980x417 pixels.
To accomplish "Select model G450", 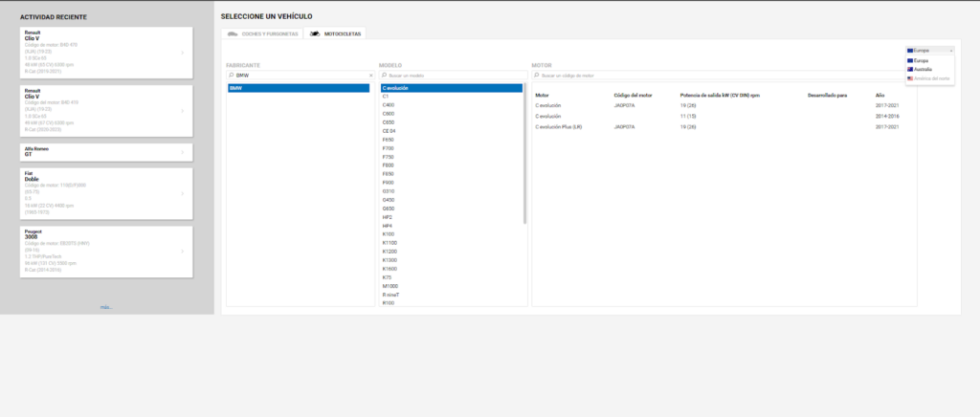I will [x=452, y=200].
